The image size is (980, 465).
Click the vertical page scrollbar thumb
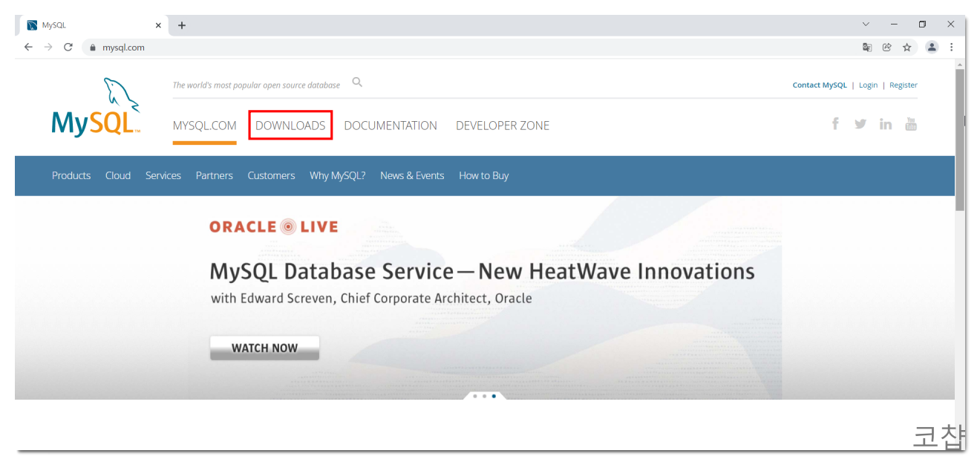click(960, 140)
